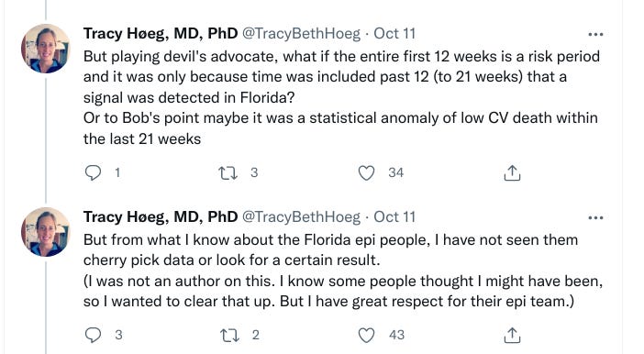Viewport: 644px width, 354px height.
Task: Open Tracy Høeg display name on second tweet
Action: pyautogui.click(x=161, y=216)
